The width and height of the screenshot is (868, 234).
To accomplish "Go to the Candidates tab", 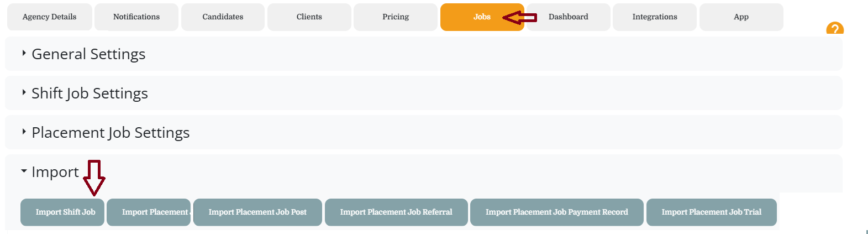I will pyautogui.click(x=223, y=17).
